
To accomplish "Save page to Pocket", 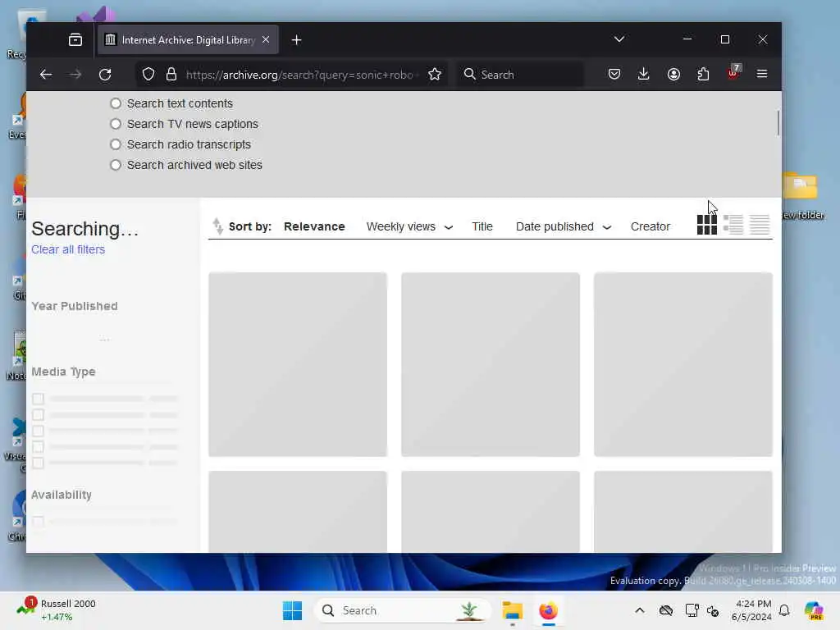I will coord(614,74).
